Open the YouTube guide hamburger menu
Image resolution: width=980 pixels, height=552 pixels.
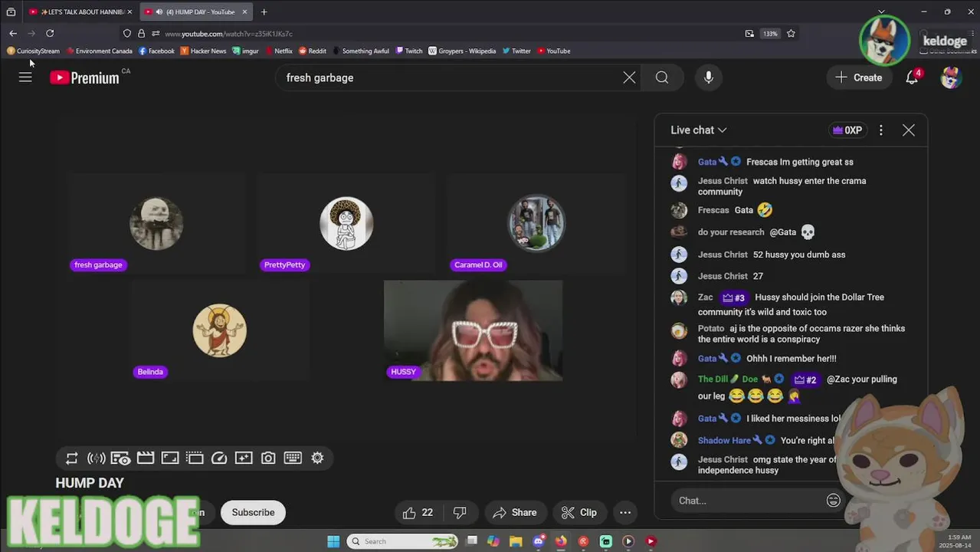coord(25,77)
